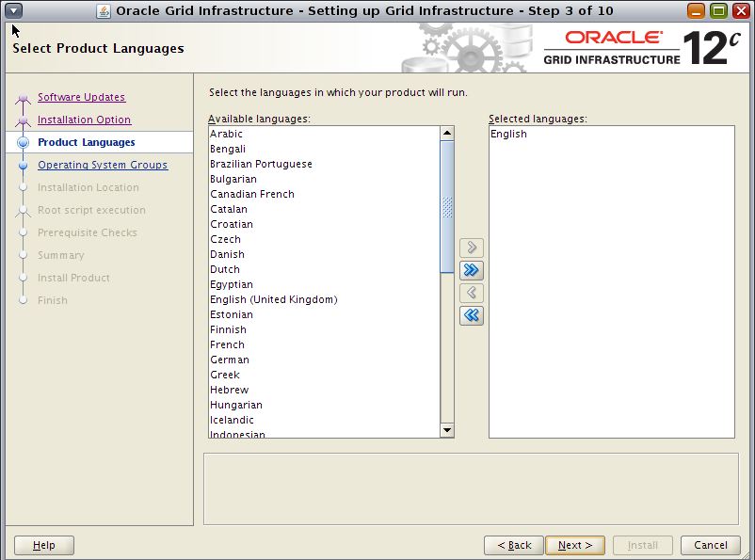Select Bengali in Available languages
755x560 pixels.
coord(324,149)
